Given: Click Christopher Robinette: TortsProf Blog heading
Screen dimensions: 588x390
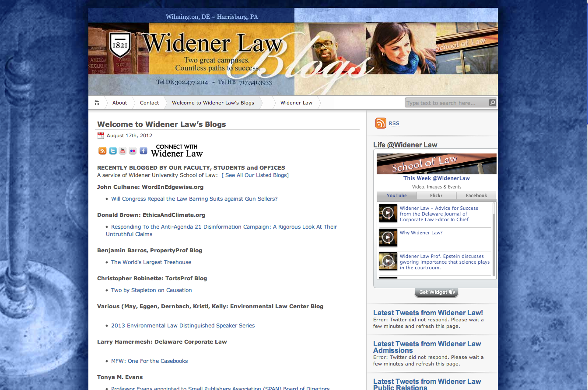Looking at the screenshot, I should coord(152,279).
